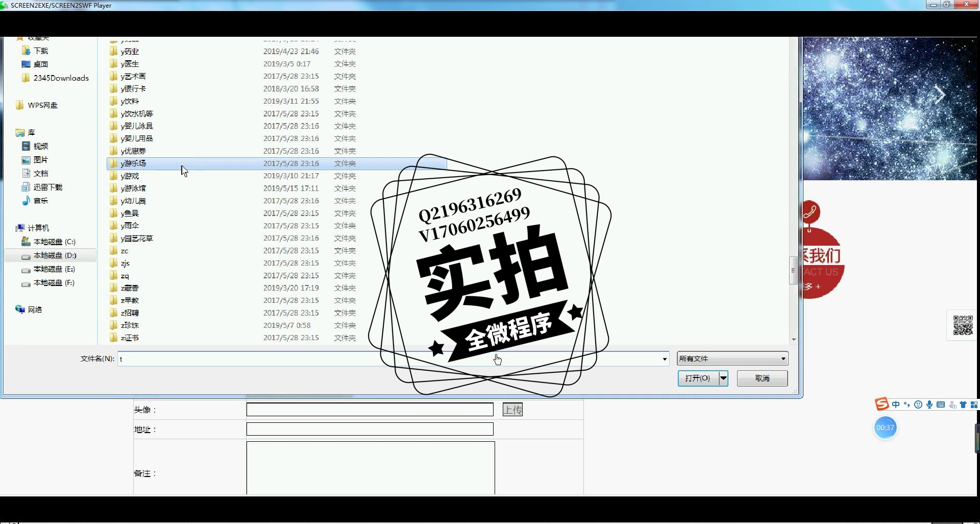
Task: Click the 打开(O) button
Action: pyautogui.click(x=698, y=378)
